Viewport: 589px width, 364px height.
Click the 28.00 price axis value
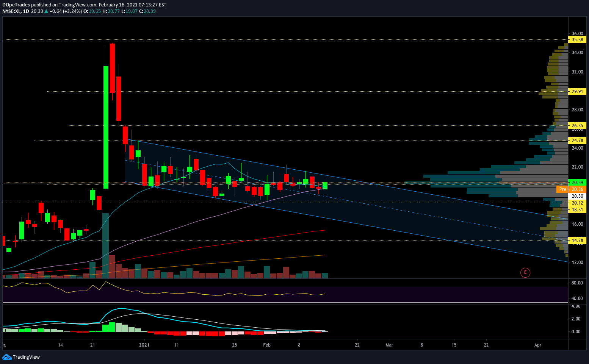point(577,110)
